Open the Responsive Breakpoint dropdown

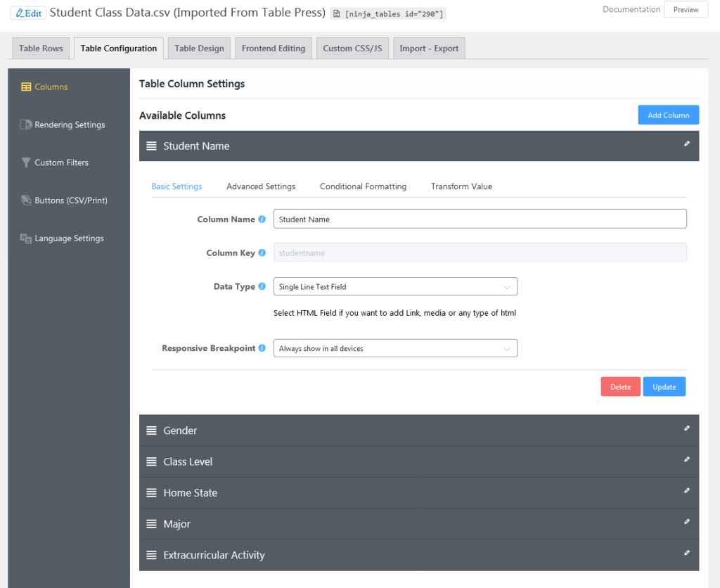pos(395,347)
